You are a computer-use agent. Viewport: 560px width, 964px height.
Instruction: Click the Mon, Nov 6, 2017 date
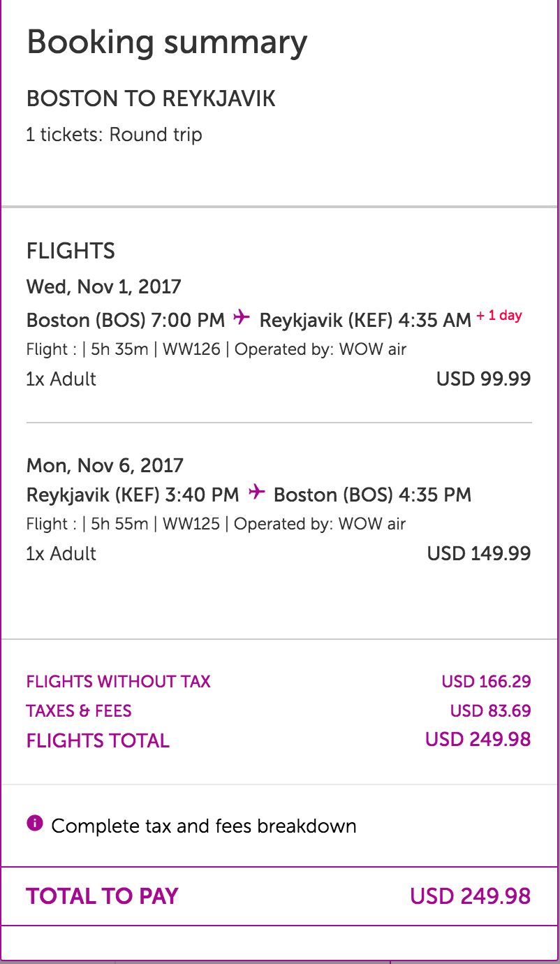click(x=105, y=465)
